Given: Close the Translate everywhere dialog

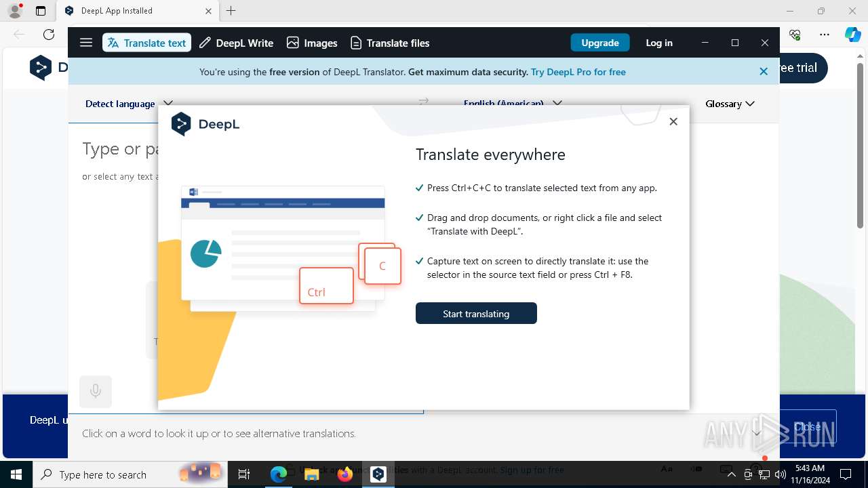Looking at the screenshot, I should point(673,121).
